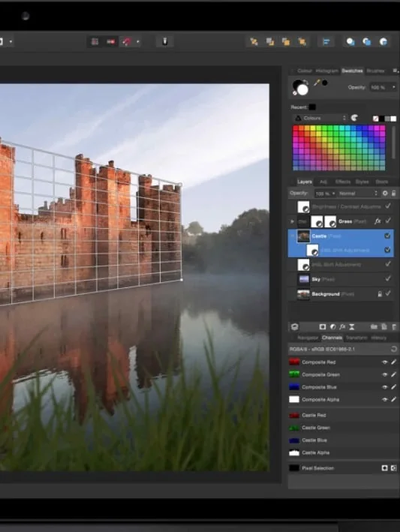Open the snapping options dropdown arrow

pyautogui.click(x=138, y=42)
